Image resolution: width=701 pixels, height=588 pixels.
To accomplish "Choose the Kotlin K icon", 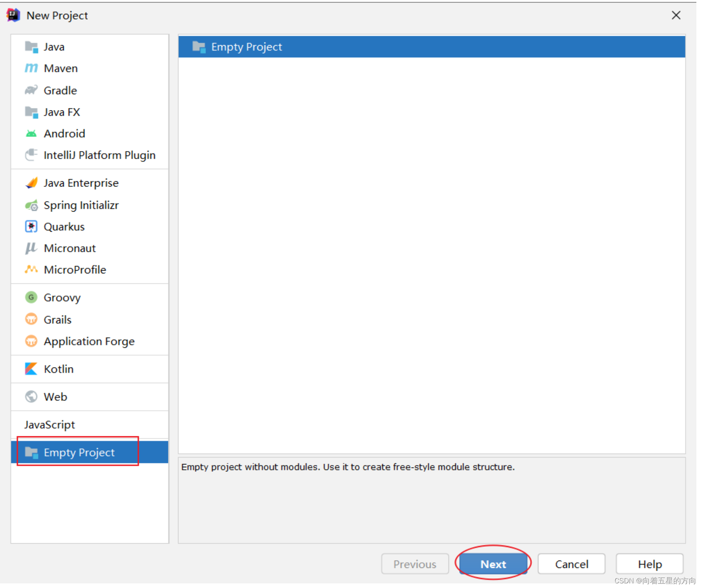I will pyautogui.click(x=31, y=369).
